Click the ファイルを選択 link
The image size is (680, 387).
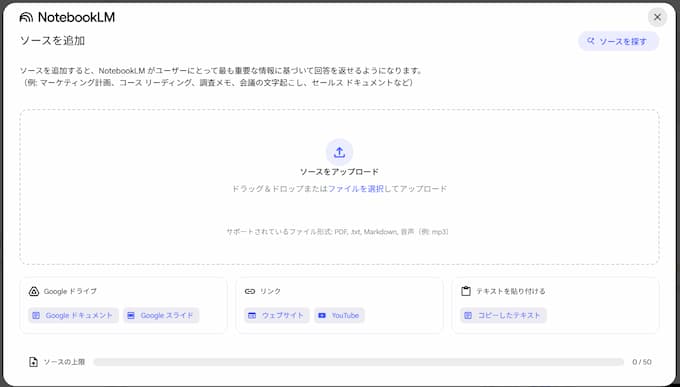tap(356, 189)
